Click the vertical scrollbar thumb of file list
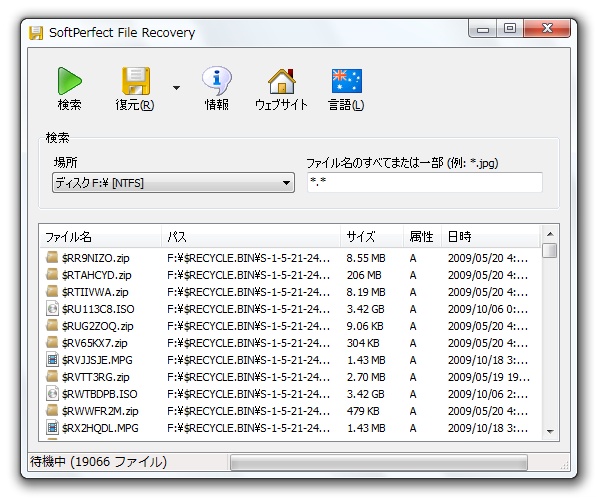The image size is (601, 503). click(550, 250)
